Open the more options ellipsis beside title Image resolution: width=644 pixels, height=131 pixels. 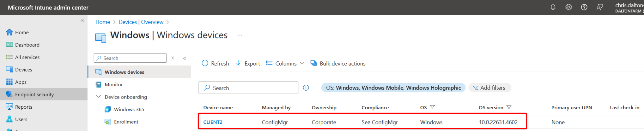tap(240, 35)
